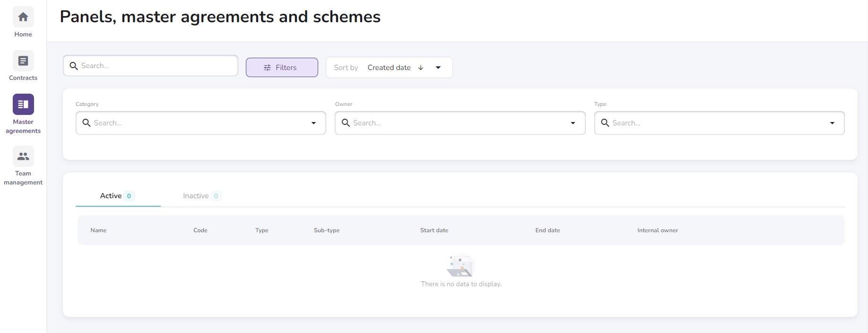
Task: Click the sort direction arrow icon
Action: [x=421, y=68]
